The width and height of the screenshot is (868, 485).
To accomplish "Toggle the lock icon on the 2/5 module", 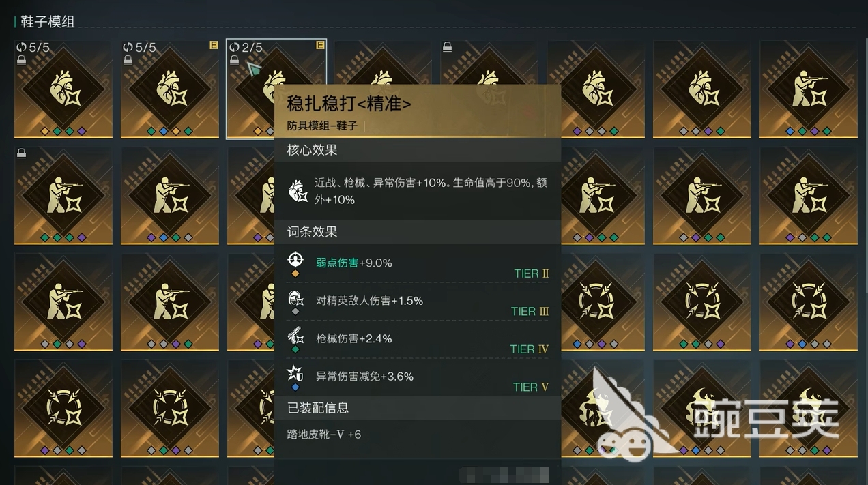I will pyautogui.click(x=234, y=61).
